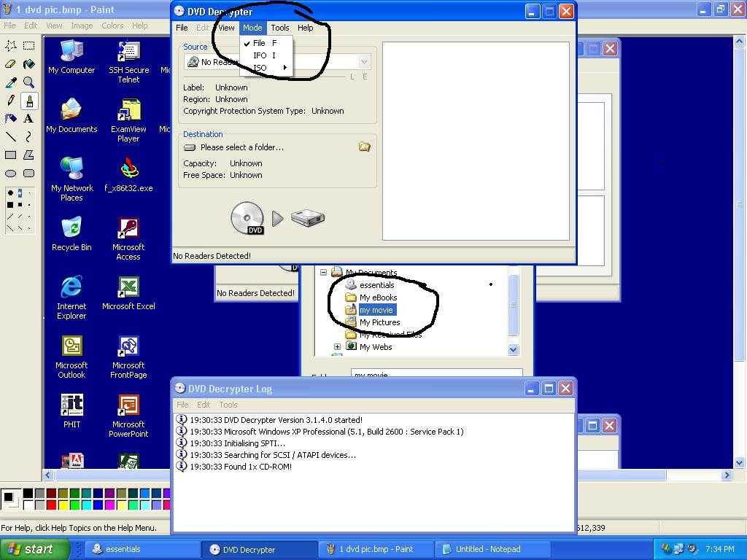This screenshot has width=747, height=560.
Task: Click the Paint canvas vertical scrollbar down arrow
Action: click(x=739, y=462)
